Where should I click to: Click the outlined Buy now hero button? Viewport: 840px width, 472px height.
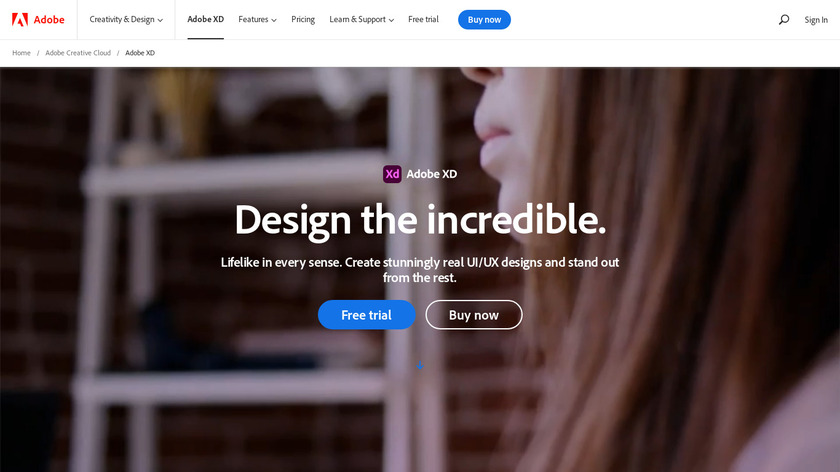(x=474, y=314)
